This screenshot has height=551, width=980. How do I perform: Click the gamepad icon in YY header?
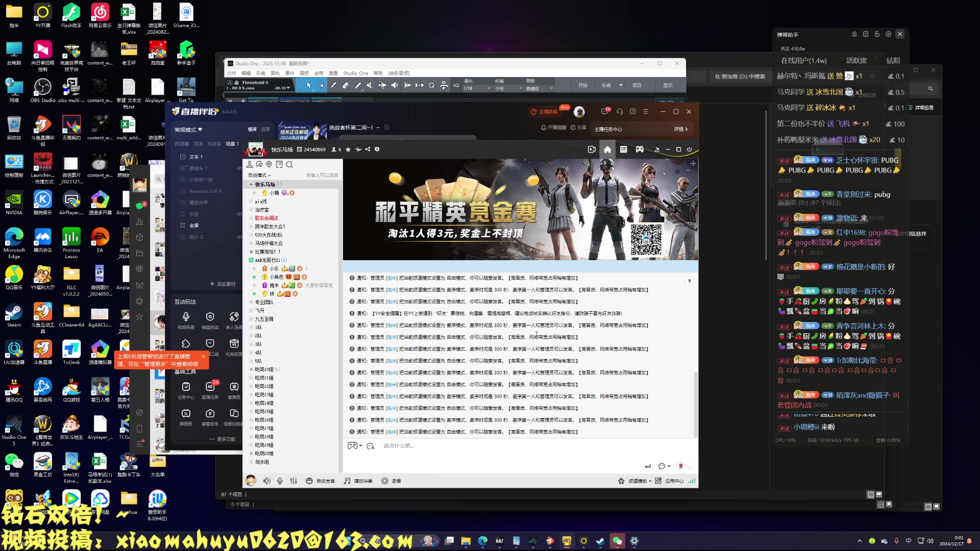tap(640, 149)
